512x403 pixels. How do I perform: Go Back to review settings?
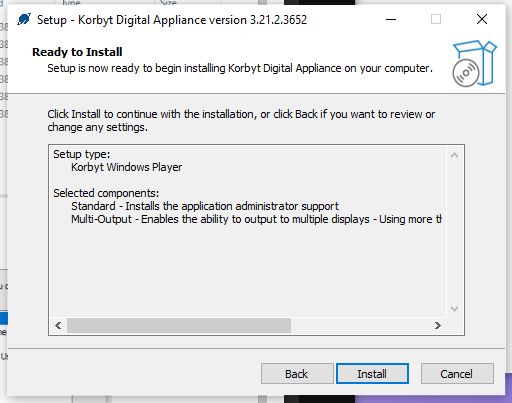point(297,374)
